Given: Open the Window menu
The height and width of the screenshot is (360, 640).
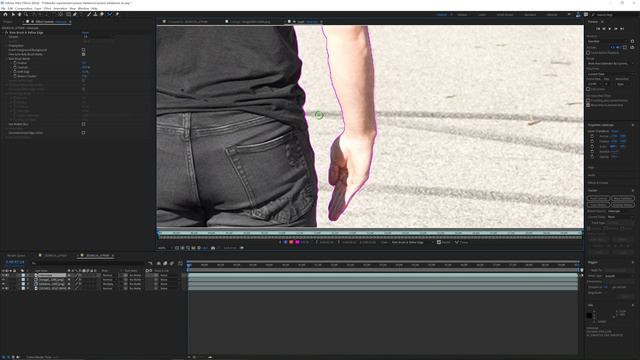Looking at the screenshot, I should 83,8.
